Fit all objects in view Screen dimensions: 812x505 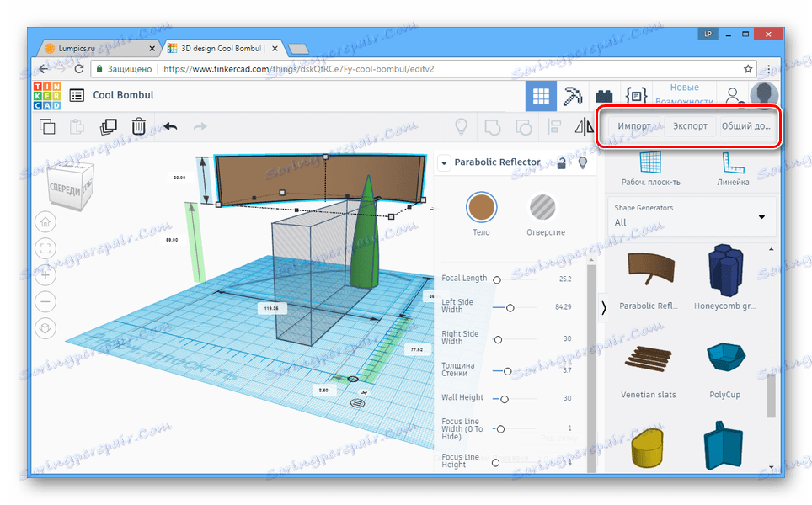45,248
